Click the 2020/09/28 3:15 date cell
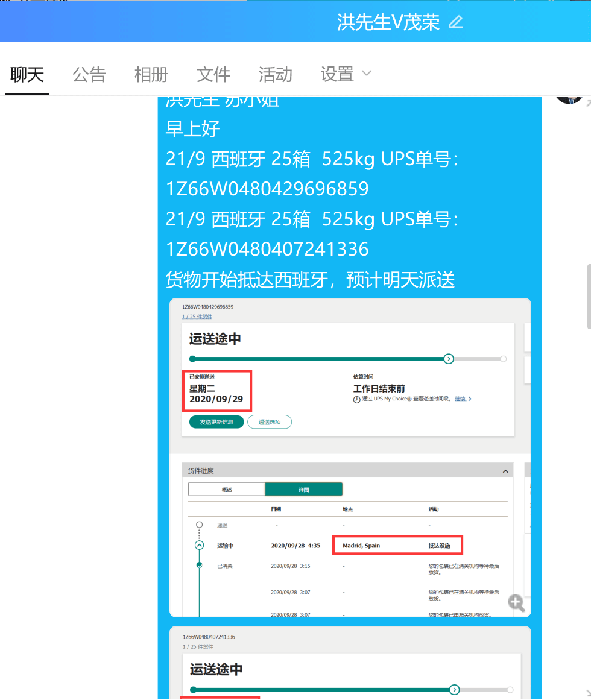This screenshot has width=591, height=700. click(x=291, y=566)
